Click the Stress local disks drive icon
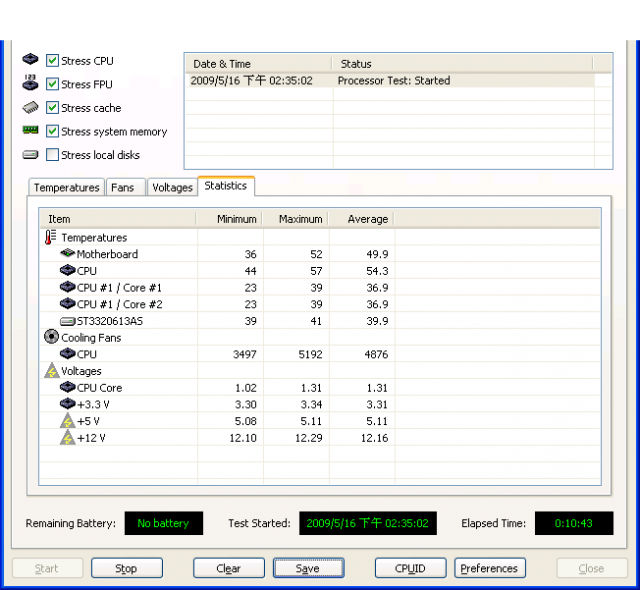This screenshot has height=590, width=640. [30, 155]
